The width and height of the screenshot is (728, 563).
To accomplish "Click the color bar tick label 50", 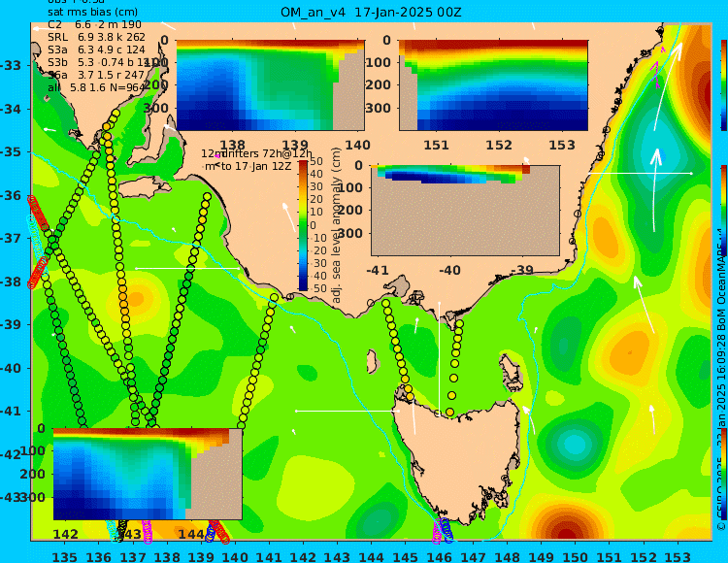I will coord(316,161).
